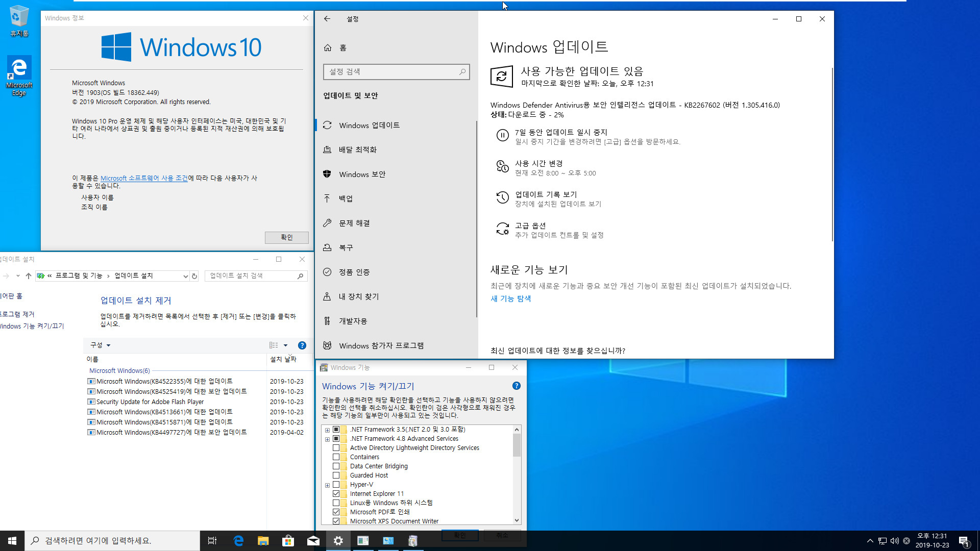
Task: Check the Hyper-V checkbox
Action: [336, 485]
